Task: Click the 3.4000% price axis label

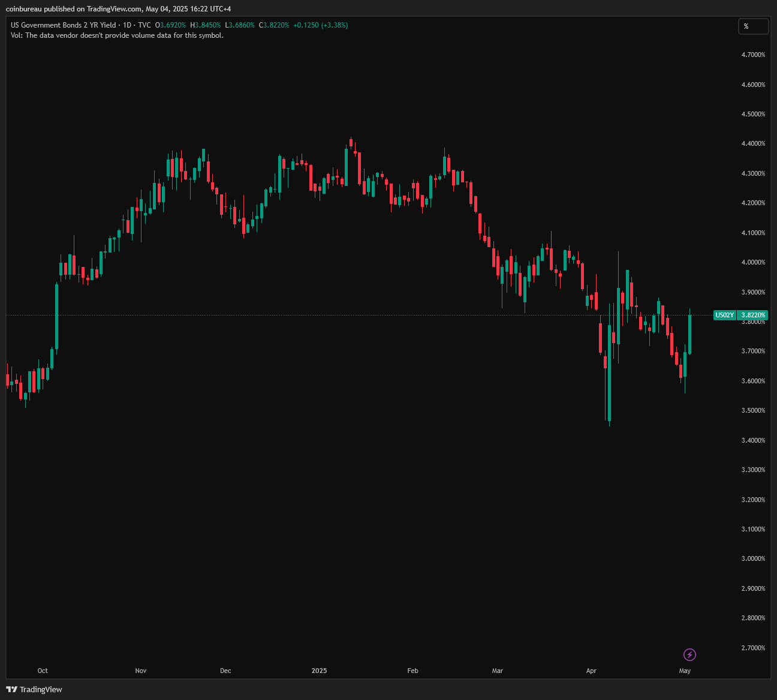Action: point(753,440)
